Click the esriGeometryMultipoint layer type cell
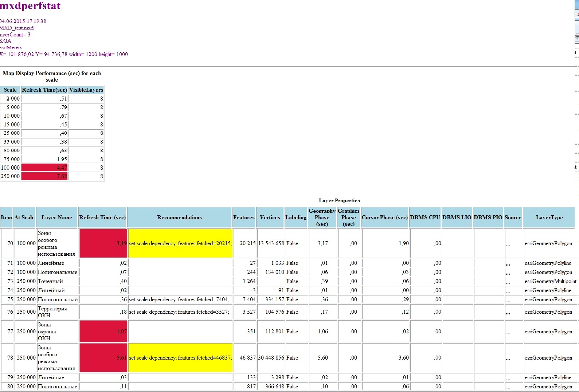Screen dimensions: 579x392 pos(550,281)
